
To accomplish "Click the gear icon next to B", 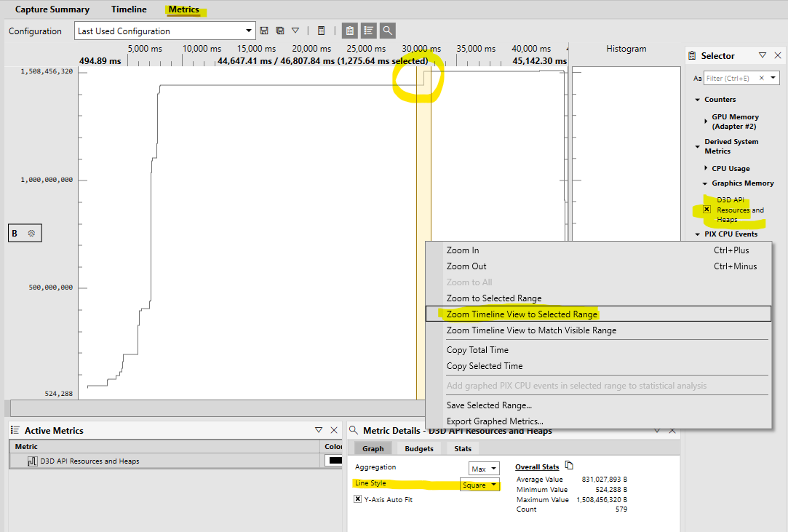I will [x=31, y=234].
